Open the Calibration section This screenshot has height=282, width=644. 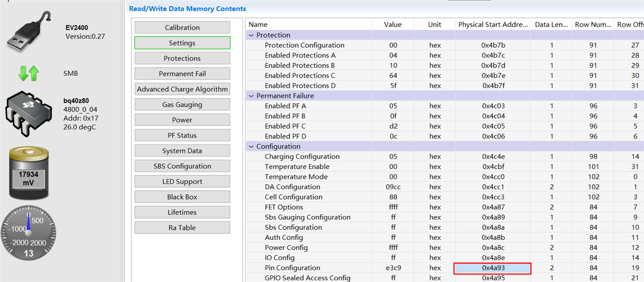pos(182,28)
